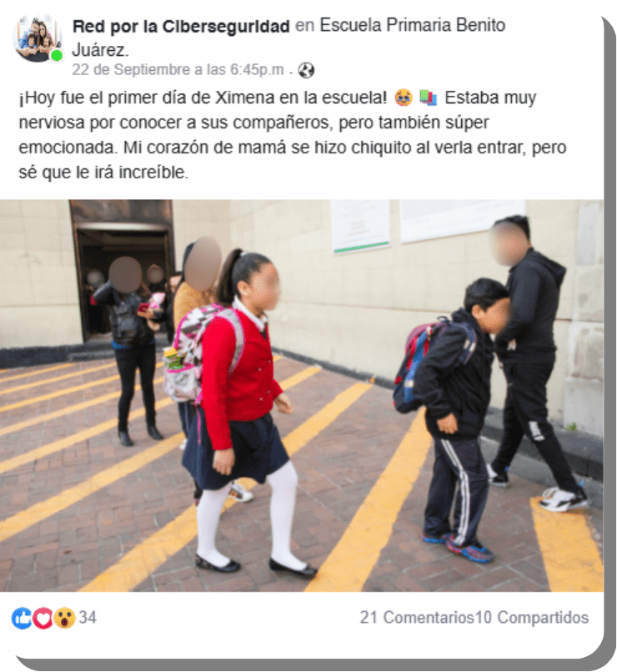Click the 22 de Septiembre timestamp
Screen dimensions: 617x672
(178, 69)
